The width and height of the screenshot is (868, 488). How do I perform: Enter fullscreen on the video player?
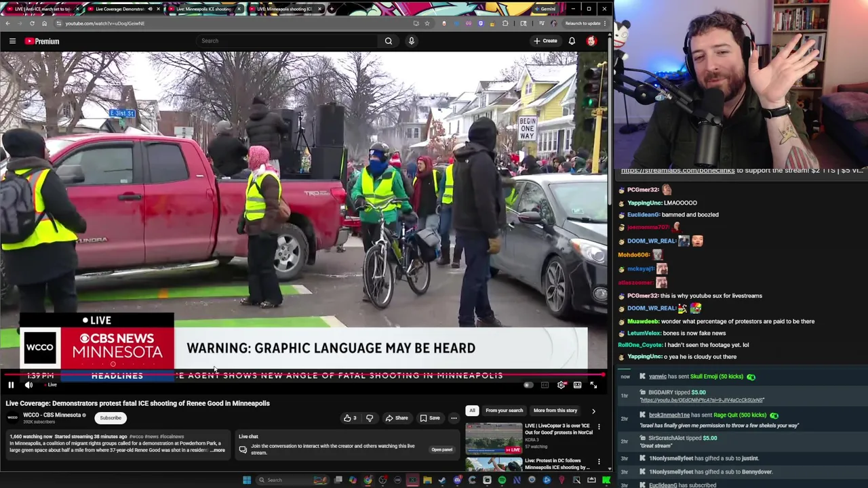(x=593, y=385)
